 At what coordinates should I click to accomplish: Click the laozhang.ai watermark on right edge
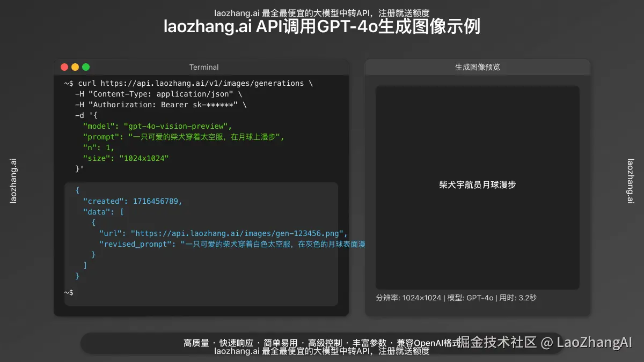click(631, 181)
